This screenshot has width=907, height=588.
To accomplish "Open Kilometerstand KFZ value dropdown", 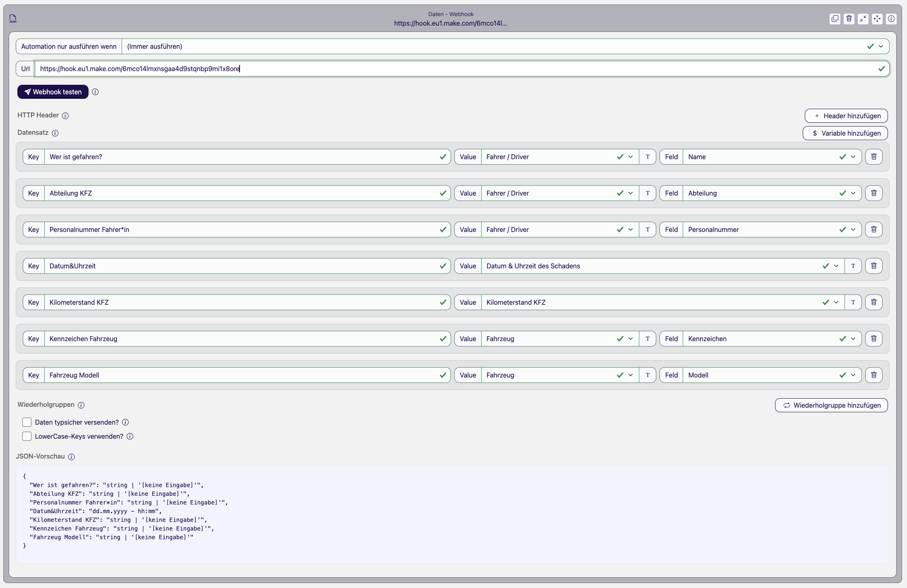I will tap(663, 302).
